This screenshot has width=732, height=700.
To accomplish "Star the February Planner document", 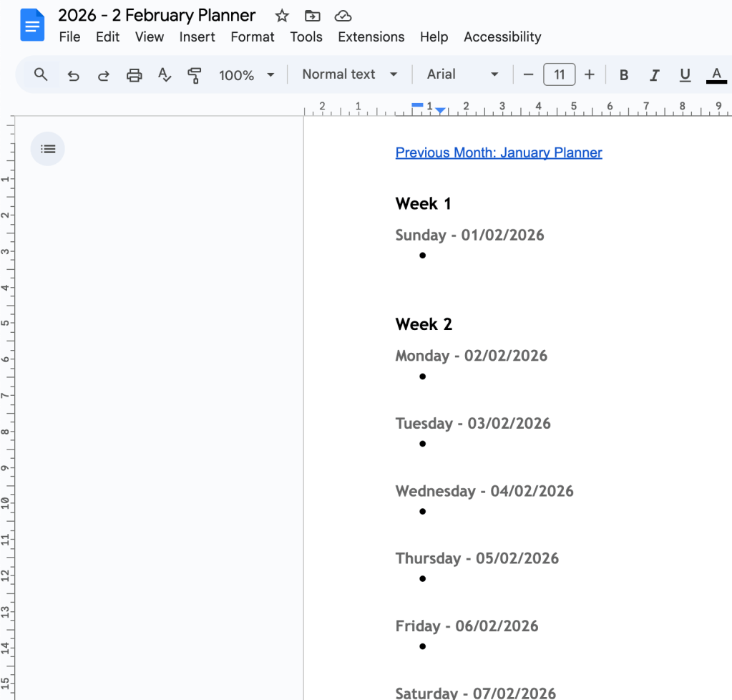I will 282,16.
